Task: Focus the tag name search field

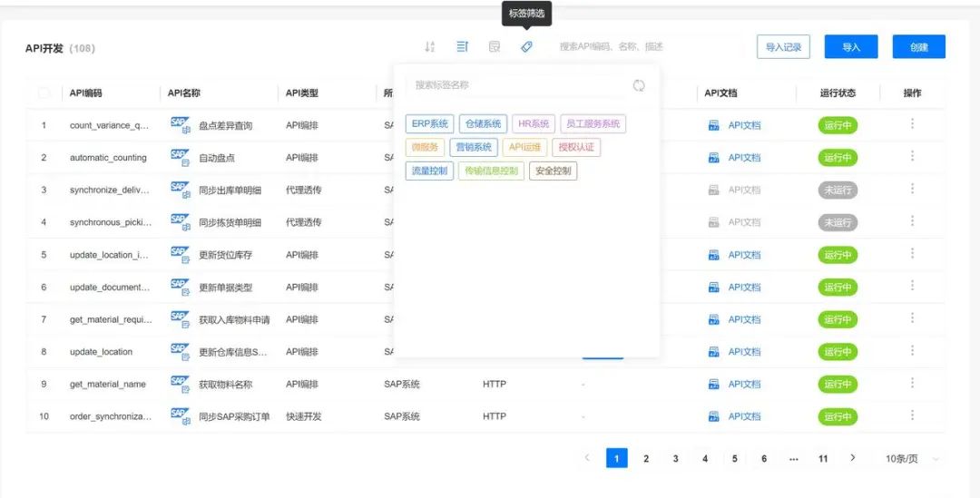Action: click(x=515, y=85)
